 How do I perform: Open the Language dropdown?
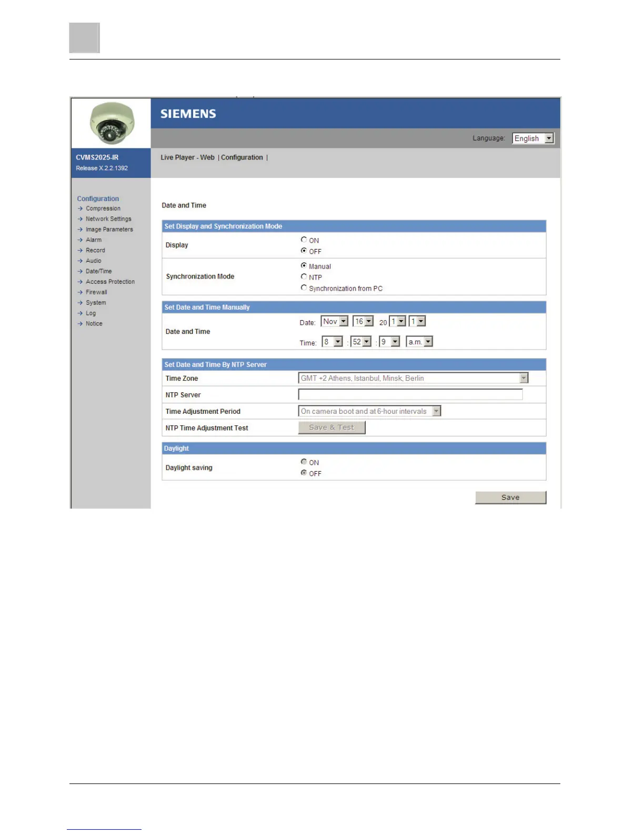coord(533,138)
